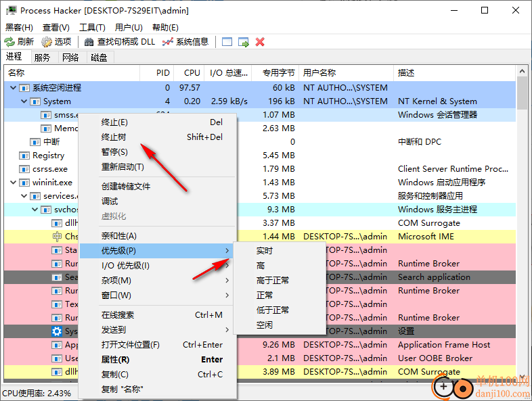Click the Microsoft IME process icon
532x401 pixels.
57,237
